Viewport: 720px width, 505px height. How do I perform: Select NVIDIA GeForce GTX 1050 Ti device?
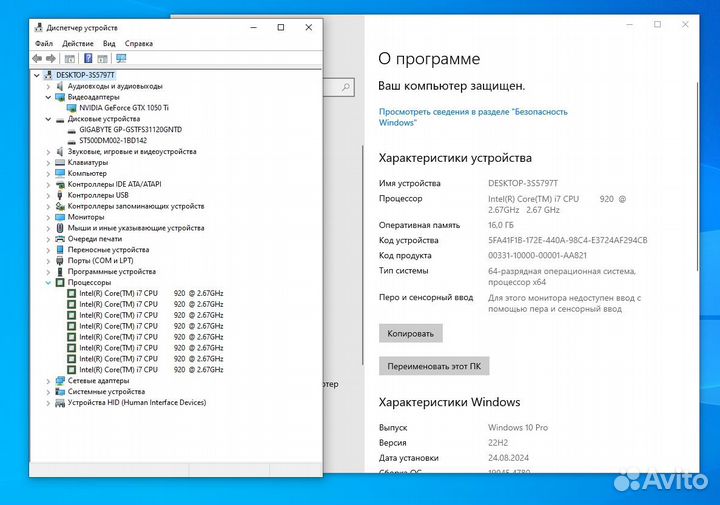(x=124, y=108)
